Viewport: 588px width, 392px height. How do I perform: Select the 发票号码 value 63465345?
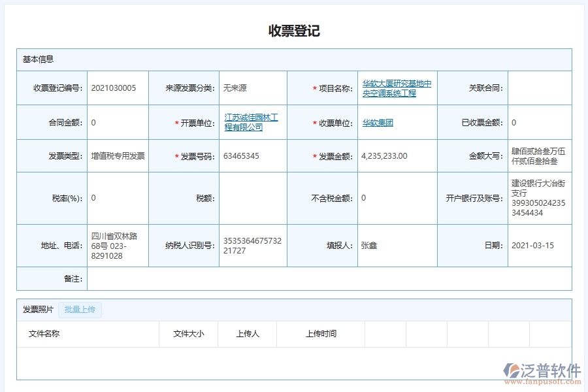point(242,155)
